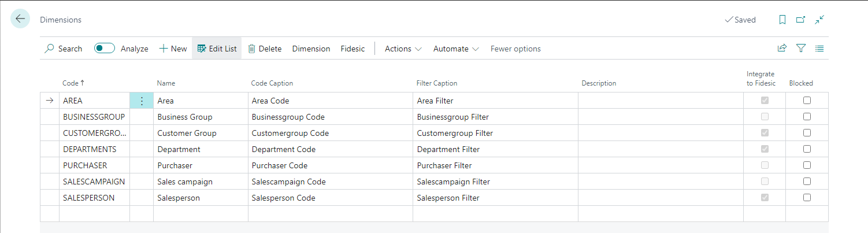Click the collapse page arrows icon
This screenshot has height=233, width=868.
tap(819, 20)
